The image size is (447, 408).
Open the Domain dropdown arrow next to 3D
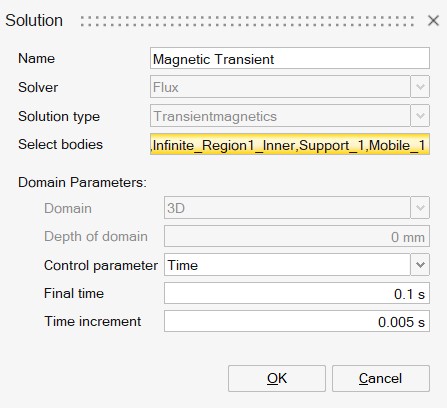point(420,208)
